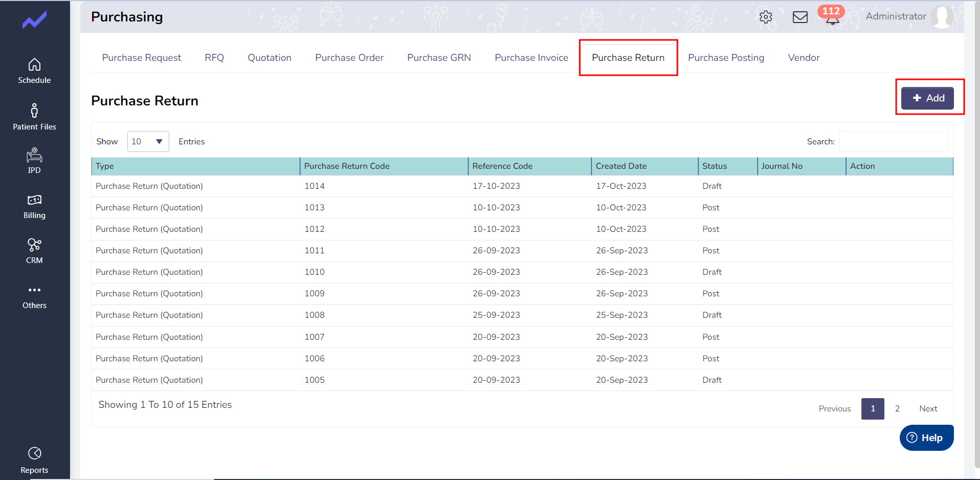
Task: Open Patient Files in sidebar
Action: click(34, 117)
